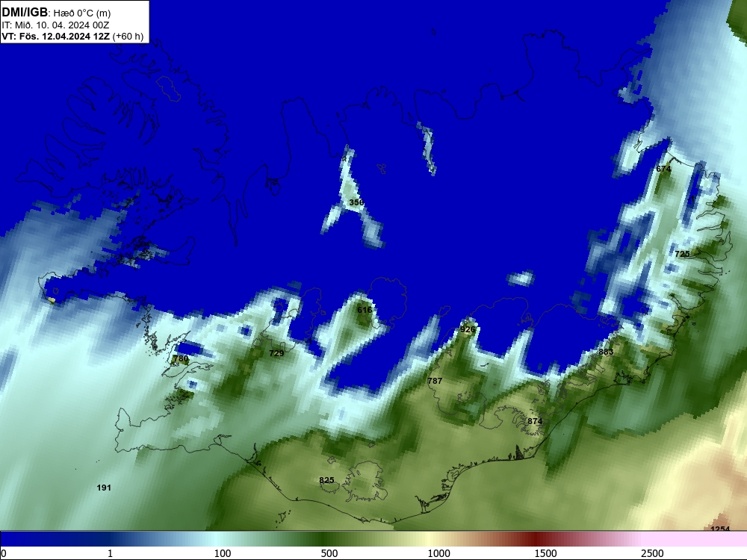Click the '1' label on the color scale
This screenshot has height=560, width=747.
pos(110,553)
